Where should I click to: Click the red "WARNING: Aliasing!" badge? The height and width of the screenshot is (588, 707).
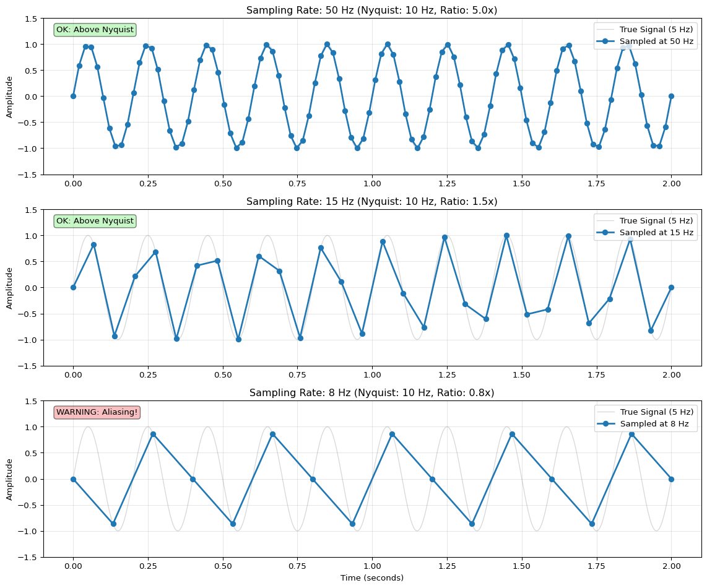(x=97, y=412)
